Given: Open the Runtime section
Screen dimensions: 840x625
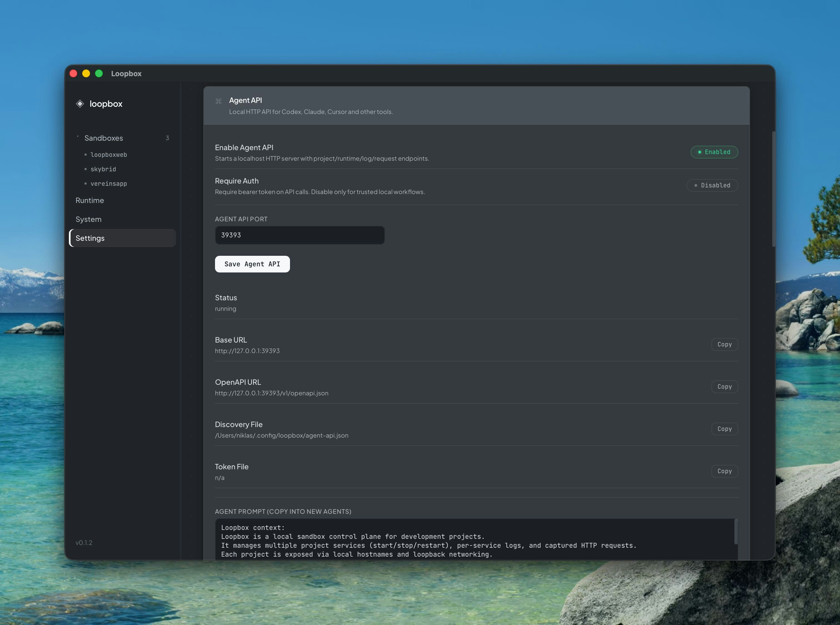Looking at the screenshot, I should (90, 200).
